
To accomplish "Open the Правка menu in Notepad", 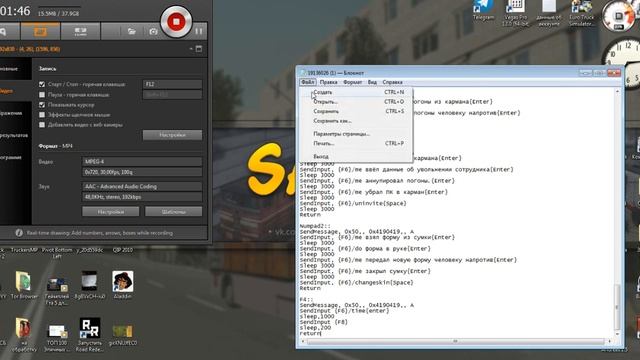I will [x=328, y=82].
